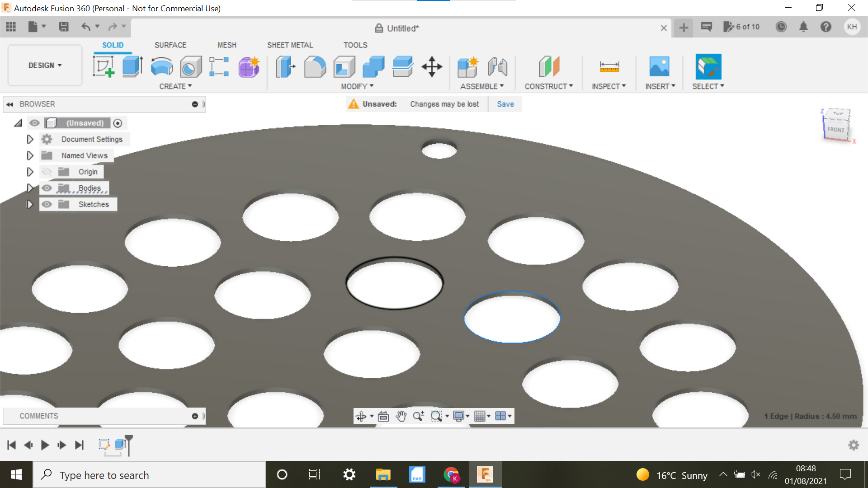The image size is (868, 488).
Task: Open the Notifications bell
Action: tap(803, 27)
